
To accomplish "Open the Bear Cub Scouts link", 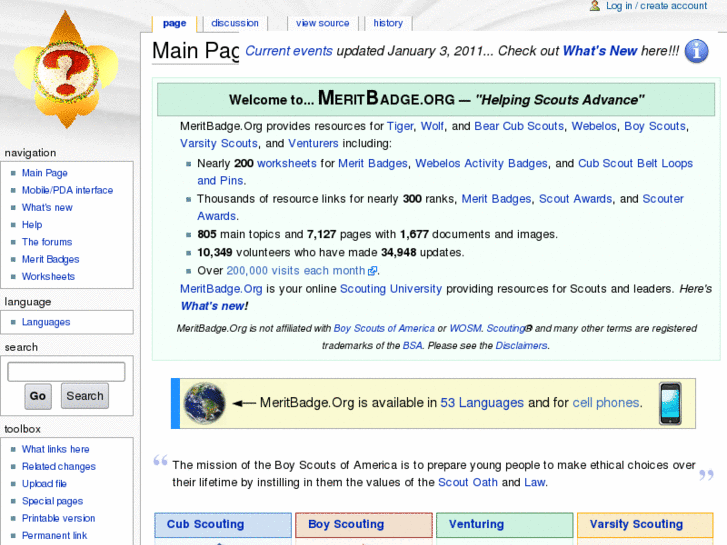I will [x=519, y=126].
